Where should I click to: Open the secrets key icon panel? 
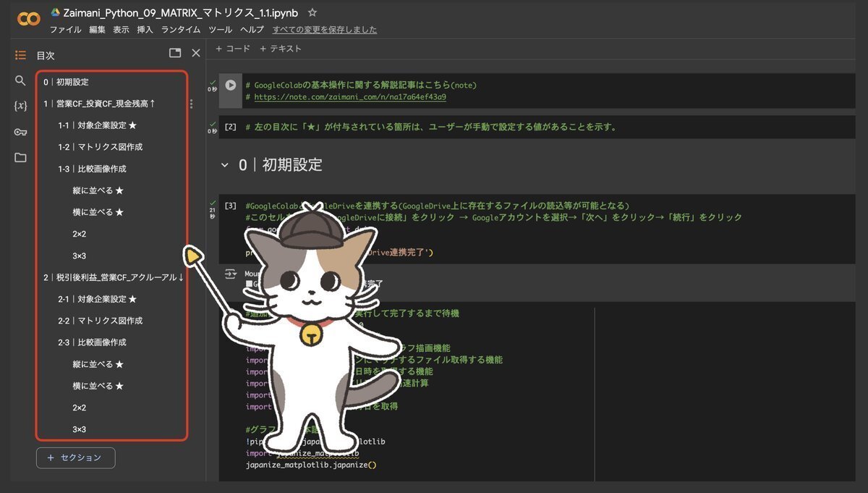(x=20, y=132)
